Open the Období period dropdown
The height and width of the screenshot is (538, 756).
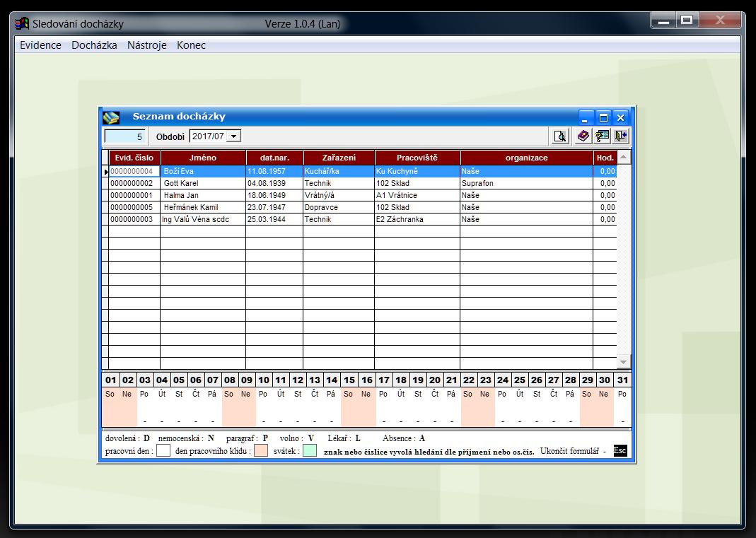click(235, 136)
